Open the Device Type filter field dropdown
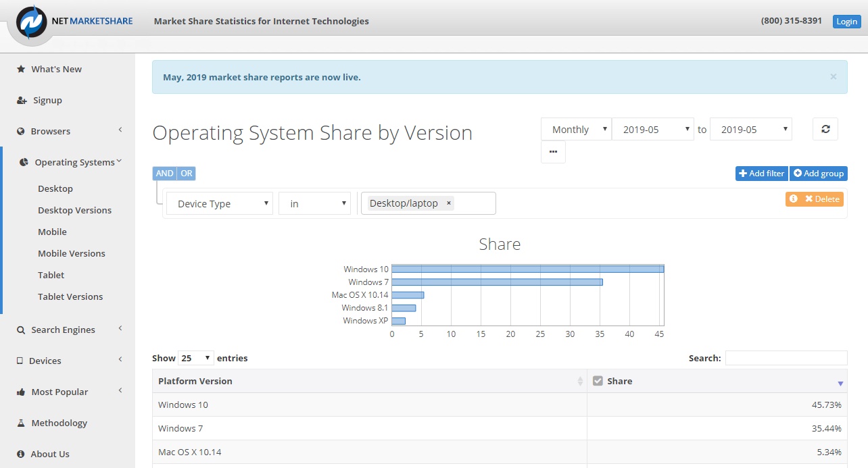 coord(220,203)
